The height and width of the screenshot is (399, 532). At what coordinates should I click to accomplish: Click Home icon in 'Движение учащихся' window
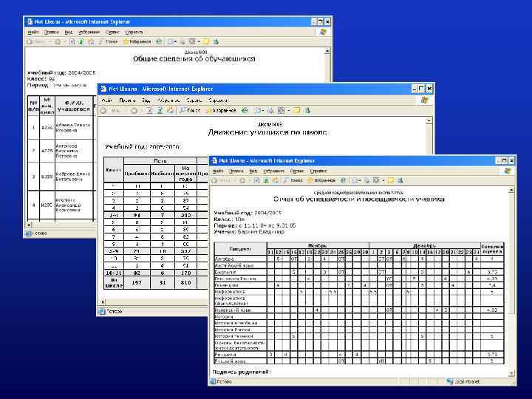pos(171,111)
